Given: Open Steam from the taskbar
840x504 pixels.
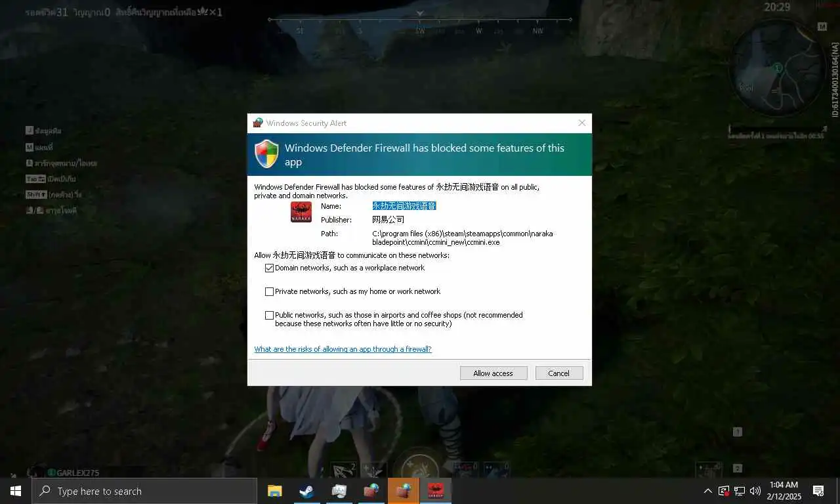Looking at the screenshot, I should pos(306,491).
